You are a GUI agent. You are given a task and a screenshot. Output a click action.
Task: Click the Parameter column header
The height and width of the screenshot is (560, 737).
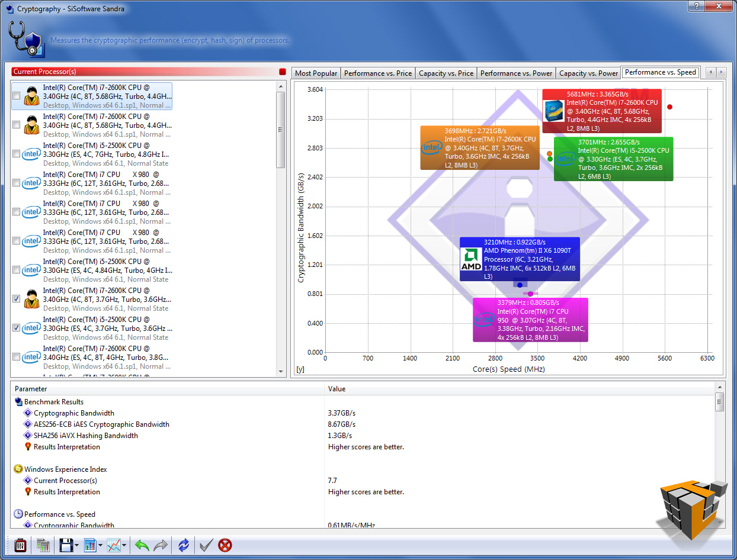[x=168, y=389]
